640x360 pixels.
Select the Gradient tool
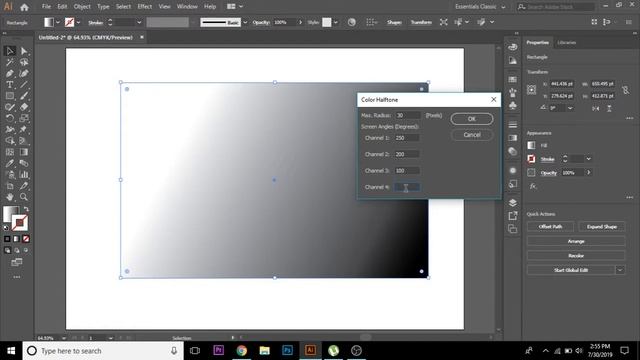tap(24, 152)
